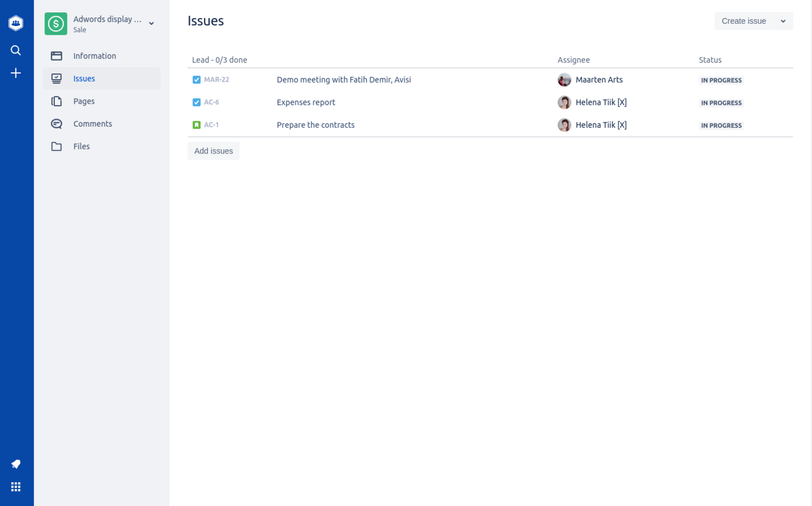812x506 pixels.
Task: Select the Issues menu item
Action: click(x=102, y=78)
